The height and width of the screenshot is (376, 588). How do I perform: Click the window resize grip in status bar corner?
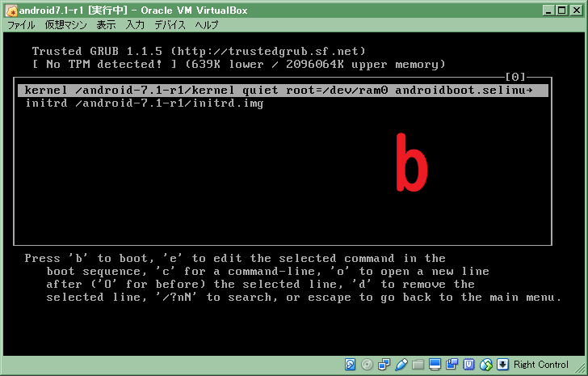click(x=578, y=366)
